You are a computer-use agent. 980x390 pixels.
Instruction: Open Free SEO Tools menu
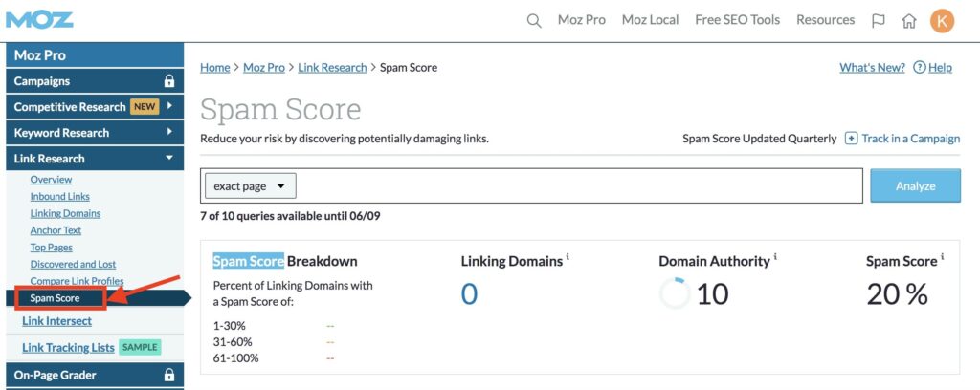click(x=738, y=20)
